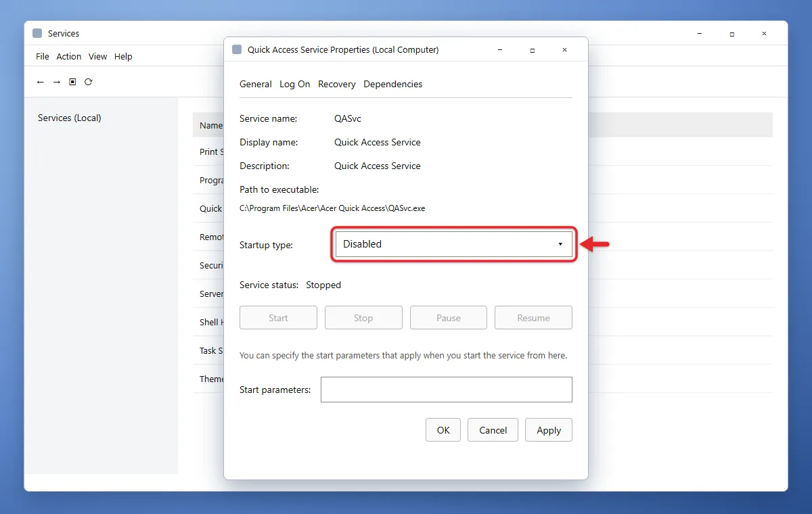Click the Stop service button
This screenshot has width=812, height=514.
click(x=363, y=318)
